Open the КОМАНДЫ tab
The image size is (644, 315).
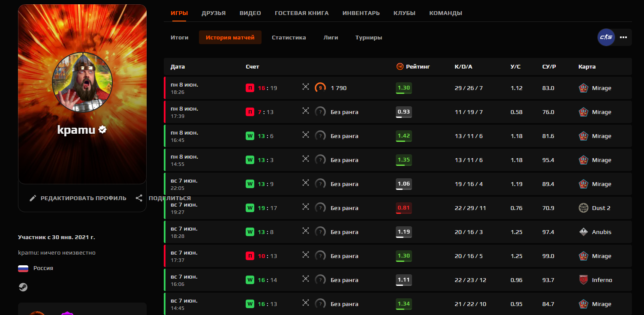tap(445, 13)
